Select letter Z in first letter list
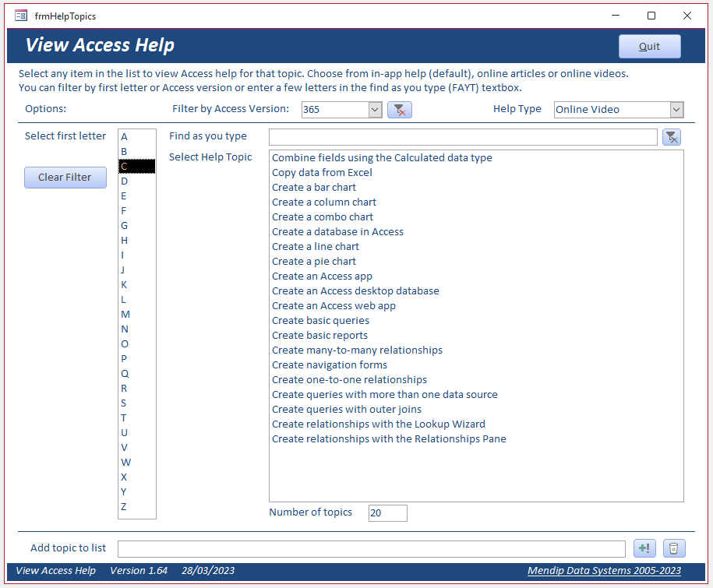 [137, 507]
